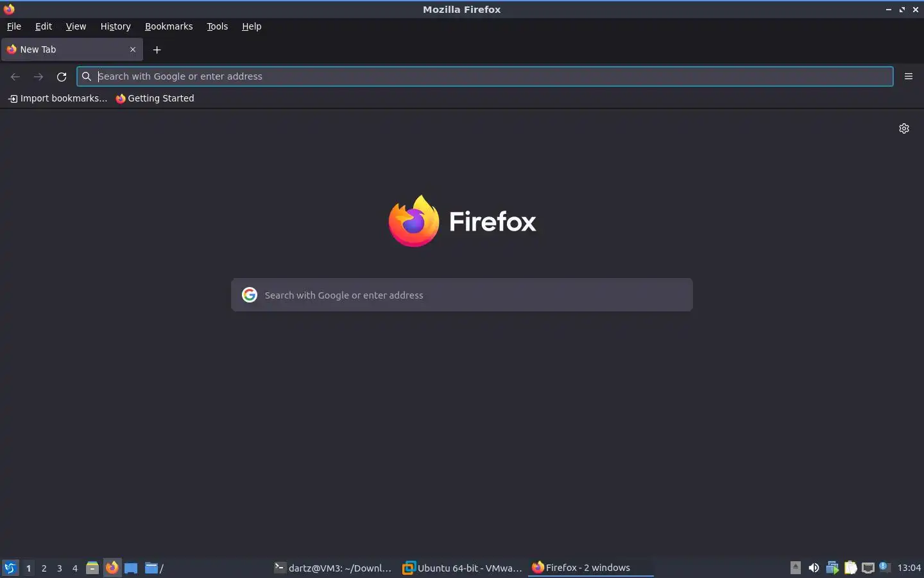Image resolution: width=924 pixels, height=578 pixels.
Task: Click the show desktop icon in taskbar
Action: pos(131,568)
